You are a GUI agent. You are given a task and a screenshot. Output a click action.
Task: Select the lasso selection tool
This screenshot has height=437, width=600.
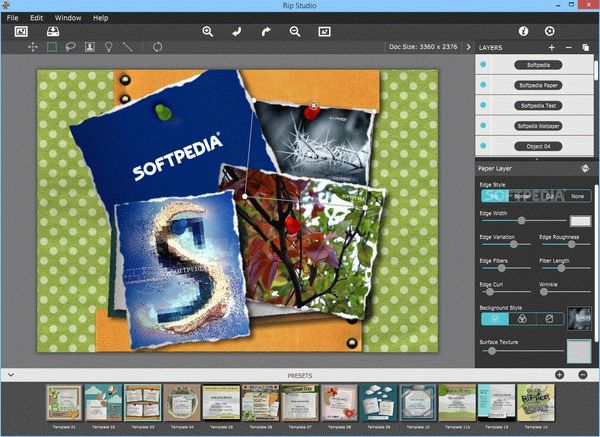click(70, 47)
